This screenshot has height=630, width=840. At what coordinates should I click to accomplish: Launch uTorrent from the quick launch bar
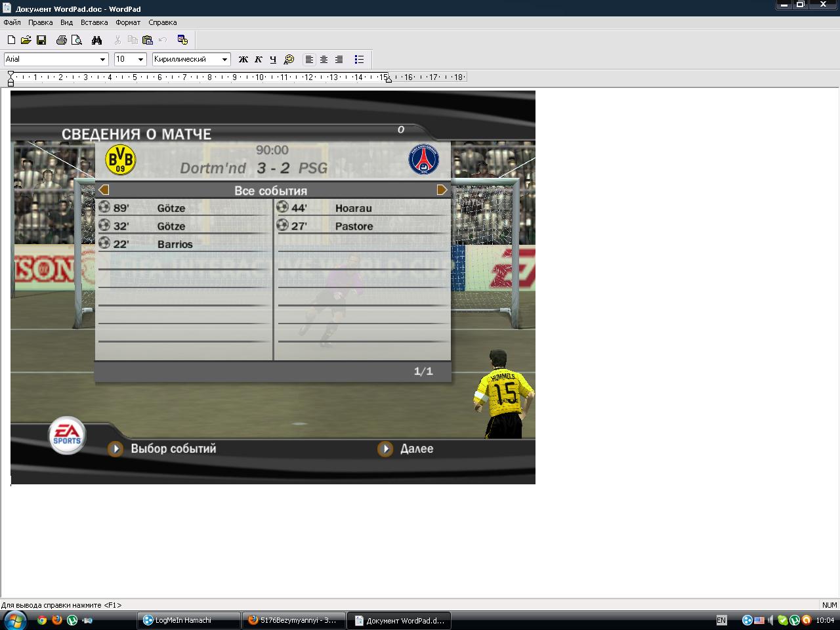(x=72, y=619)
